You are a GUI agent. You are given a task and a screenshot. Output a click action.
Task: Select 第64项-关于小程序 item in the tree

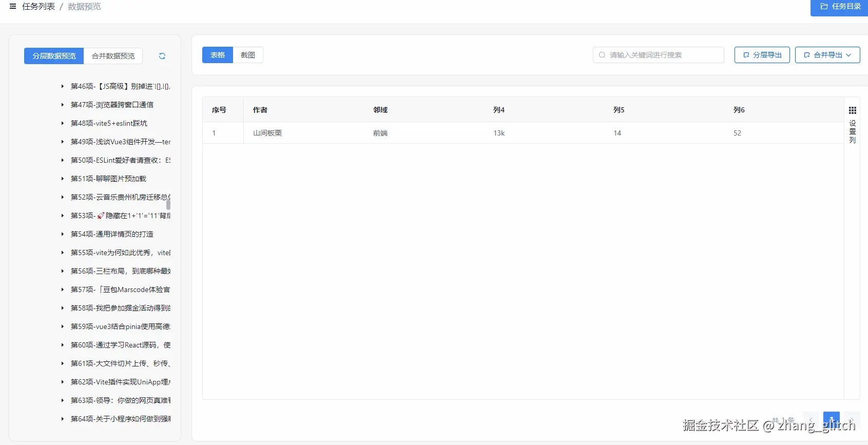click(121, 419)
